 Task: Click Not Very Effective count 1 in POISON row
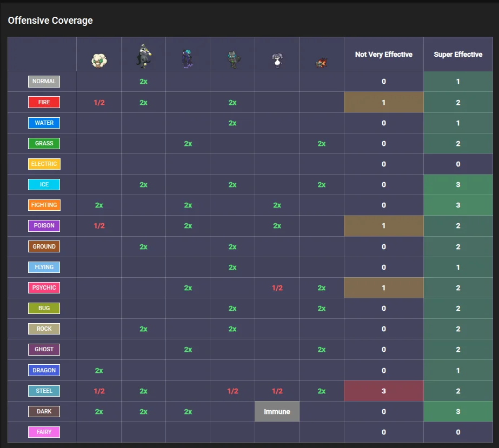click(x=383, y=225)
